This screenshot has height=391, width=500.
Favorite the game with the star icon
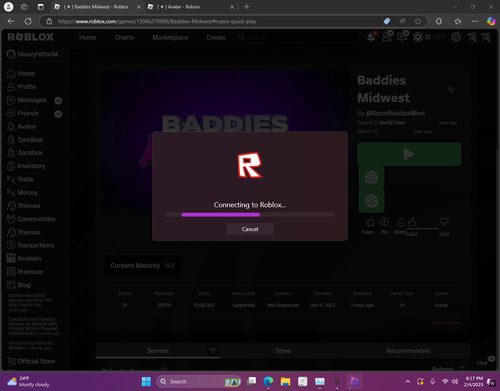point(370,222)
